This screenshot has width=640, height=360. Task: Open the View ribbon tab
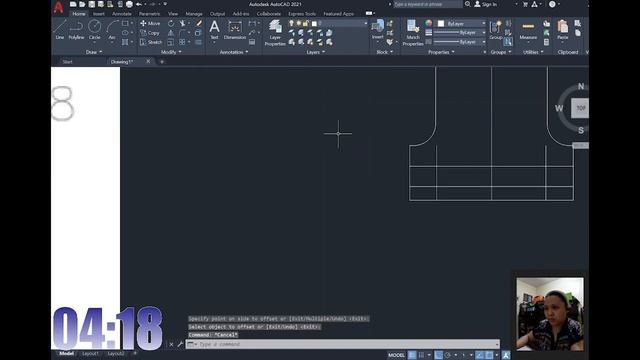coord(173,14)
